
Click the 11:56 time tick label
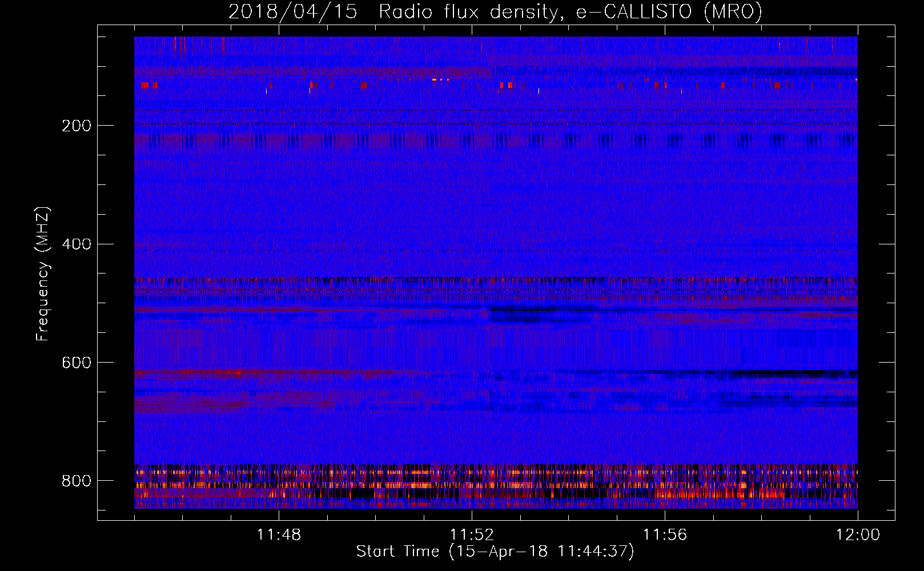[665, 534]
